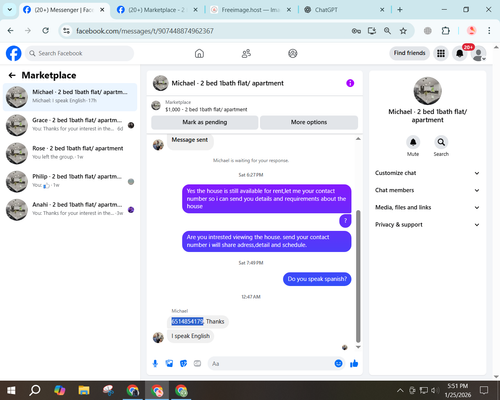Click the browser address bar URL
This screenshot has height=400, width=500.
point(145,31)
